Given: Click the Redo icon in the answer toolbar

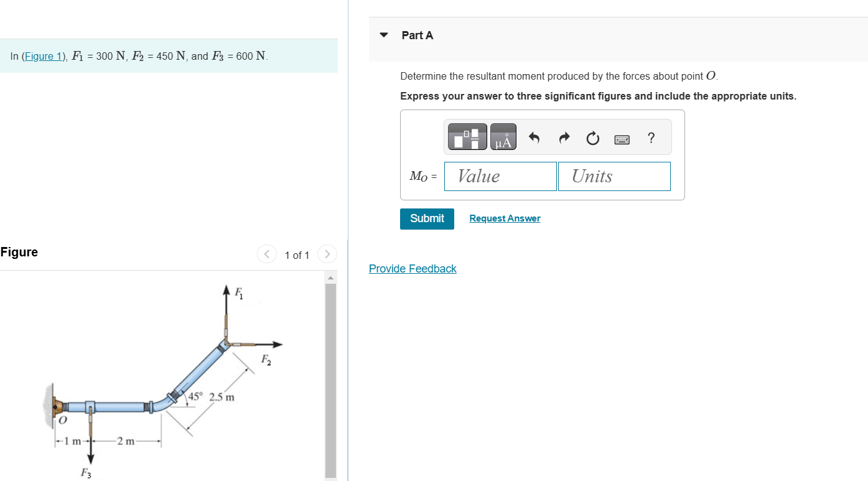Looking at the screenshot, I should [562, 138].
